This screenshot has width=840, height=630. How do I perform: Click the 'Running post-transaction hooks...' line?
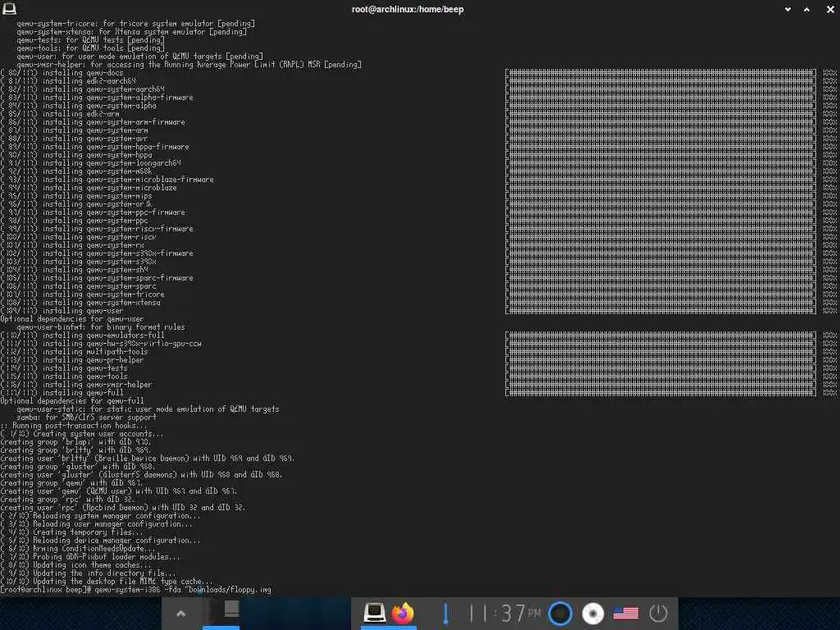click(74, 426)
